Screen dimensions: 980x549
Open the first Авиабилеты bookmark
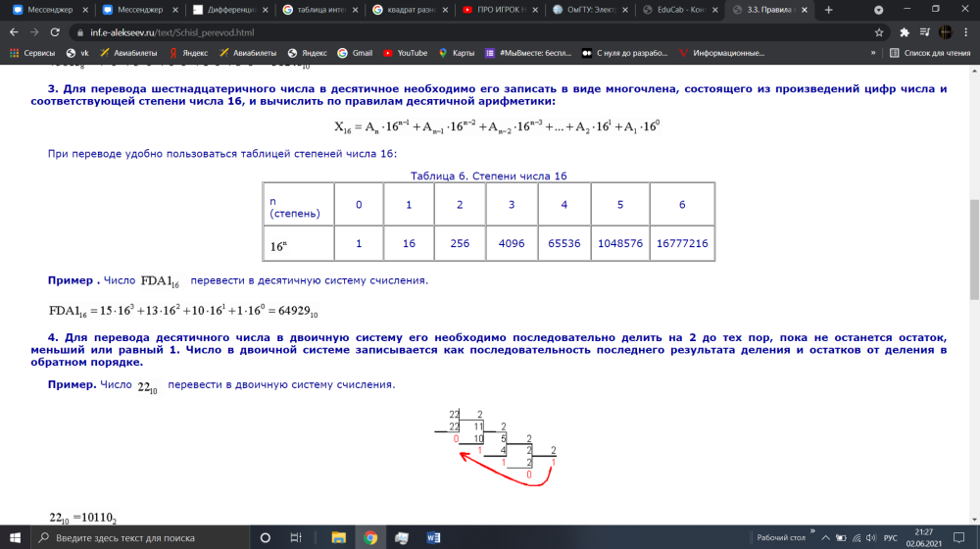point(128,53)
